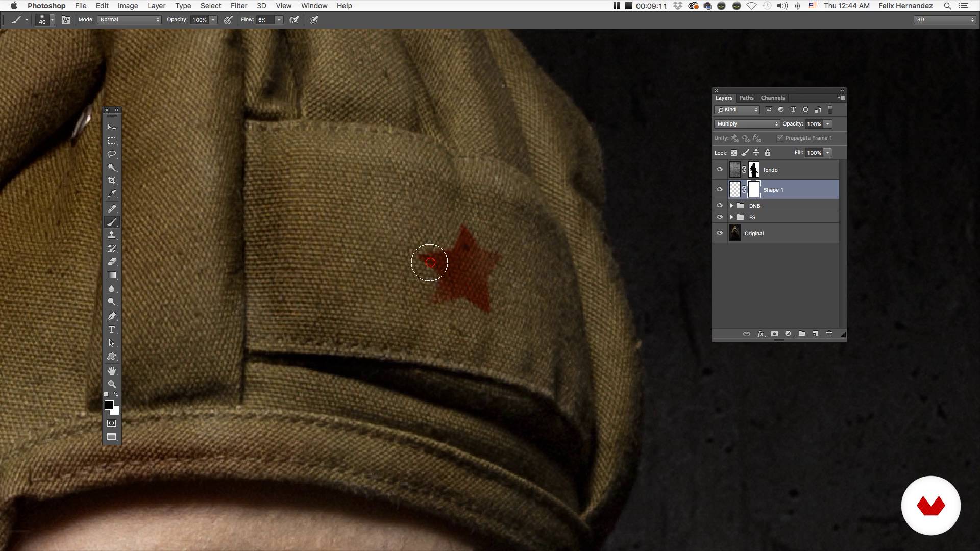The width and height of the screenshot is (980, 551).
Task: Select the Magic Wand tool
Action: click(112, 167)
